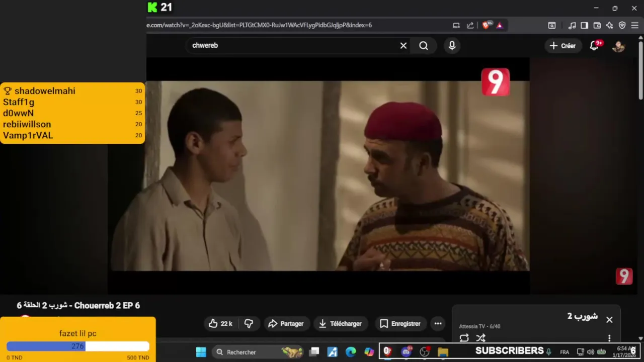Open more actions three-dot menu
This screenshot has width=644, height=362.
(x=438, y=324)
